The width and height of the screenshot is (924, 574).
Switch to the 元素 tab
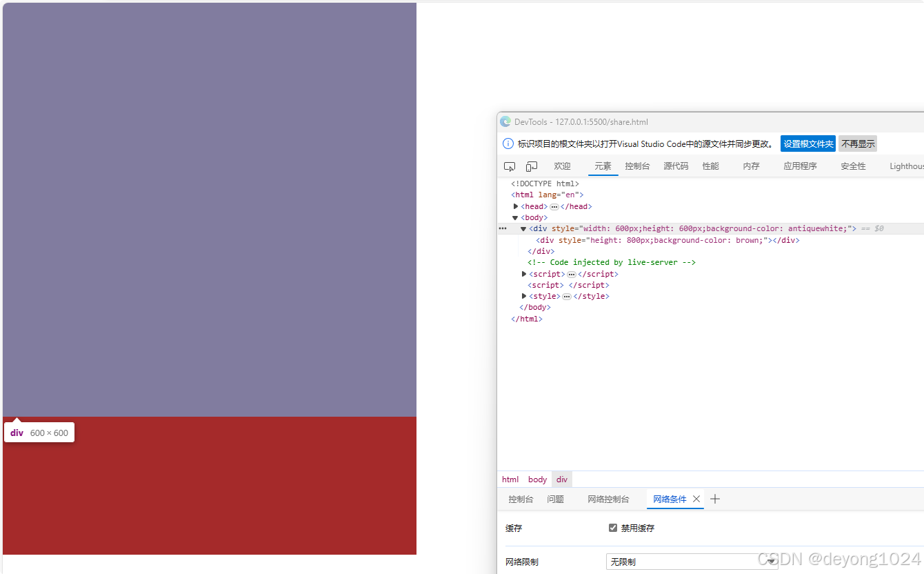pyautogui.click(x=603, y=166)
